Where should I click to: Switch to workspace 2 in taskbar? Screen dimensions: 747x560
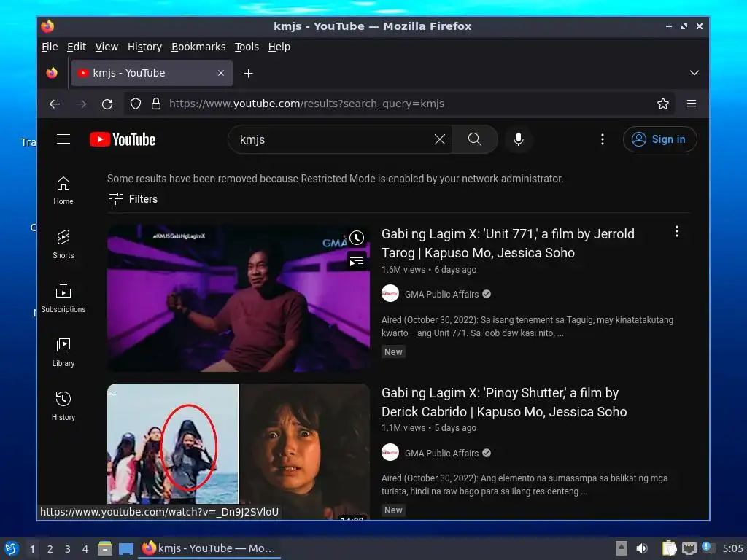click(50, 549)
